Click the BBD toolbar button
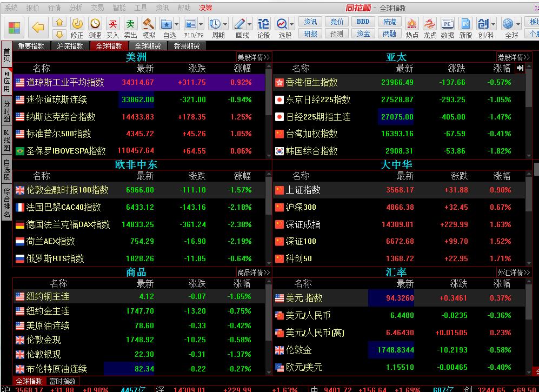The height and width of the screenshot is (392, 539). coord(363,22)
